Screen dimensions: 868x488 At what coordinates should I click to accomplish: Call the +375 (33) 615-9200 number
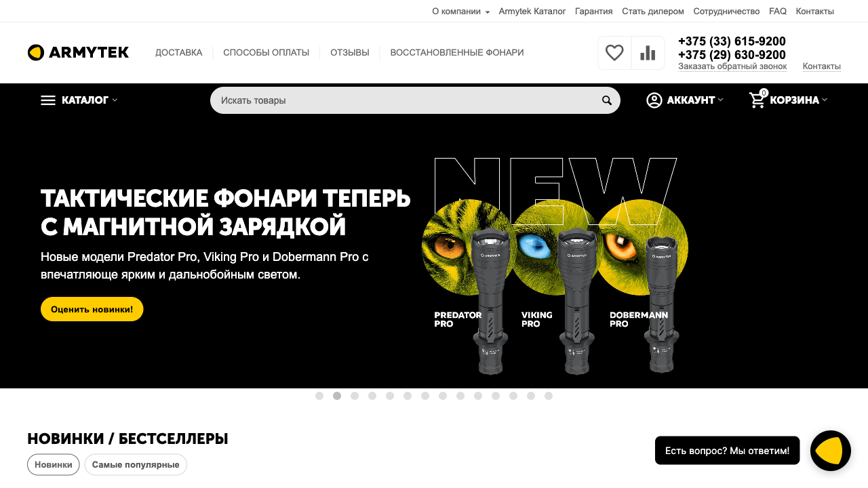[732, 41]
